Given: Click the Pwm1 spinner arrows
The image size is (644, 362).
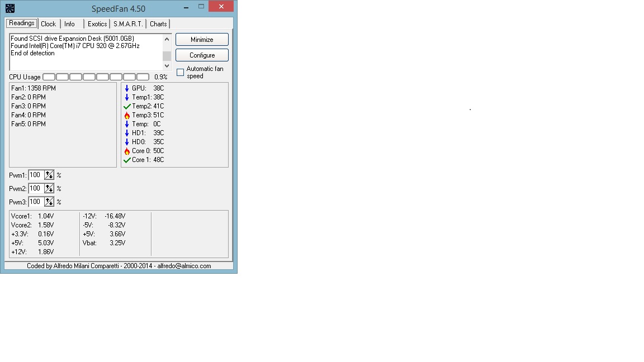Looking at the screenshot, I should tap(49, 175).
